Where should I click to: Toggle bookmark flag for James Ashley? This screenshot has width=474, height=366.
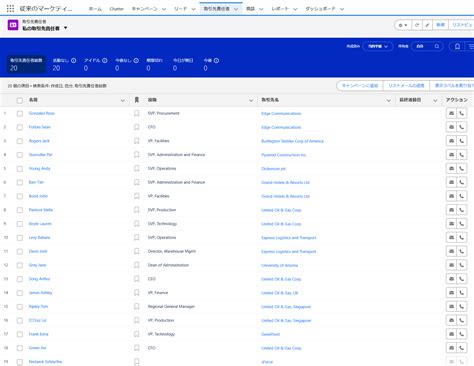(136, 293)
